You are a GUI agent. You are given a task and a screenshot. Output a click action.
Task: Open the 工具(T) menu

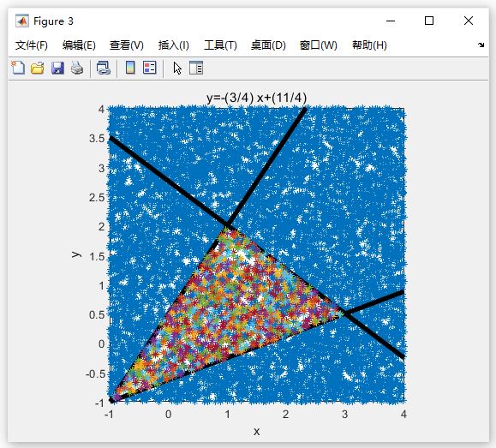click(220, 45)
